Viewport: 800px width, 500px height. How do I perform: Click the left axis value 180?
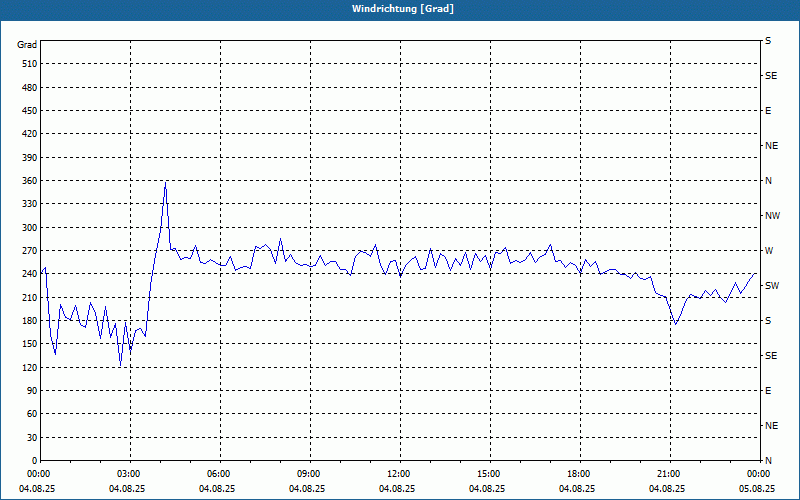[x=30, y=321]
